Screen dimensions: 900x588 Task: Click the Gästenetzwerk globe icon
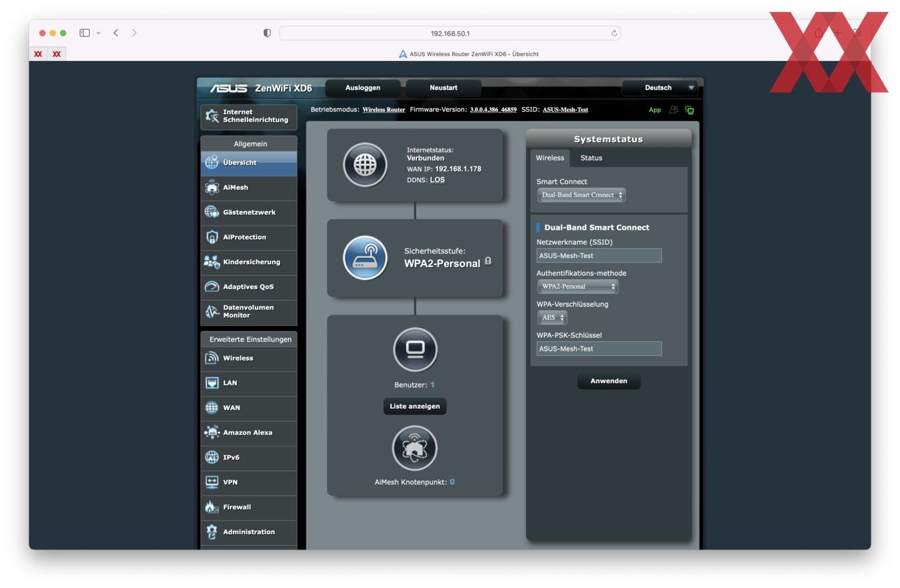pos(212,212)
